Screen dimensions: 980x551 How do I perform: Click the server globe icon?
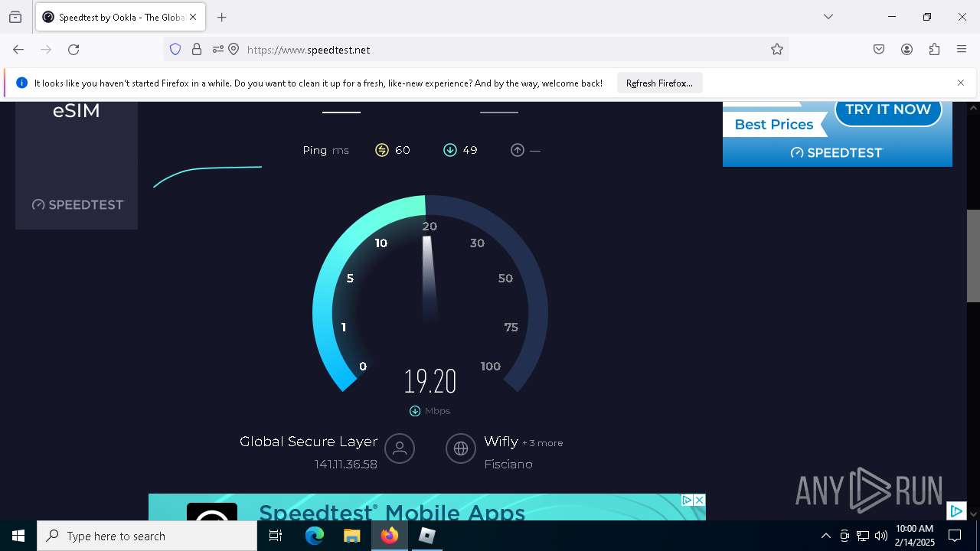[461, 448]
